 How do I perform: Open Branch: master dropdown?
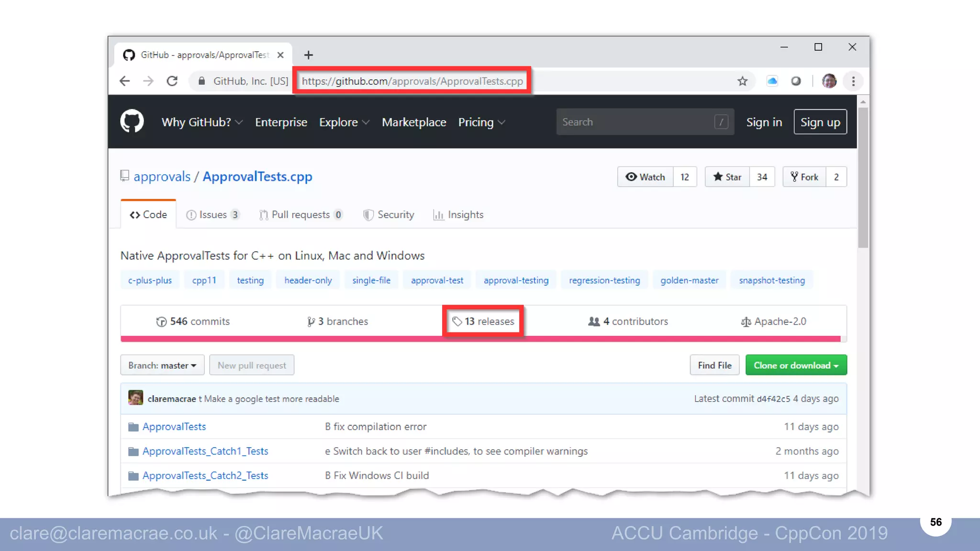[x=162, y=365]
